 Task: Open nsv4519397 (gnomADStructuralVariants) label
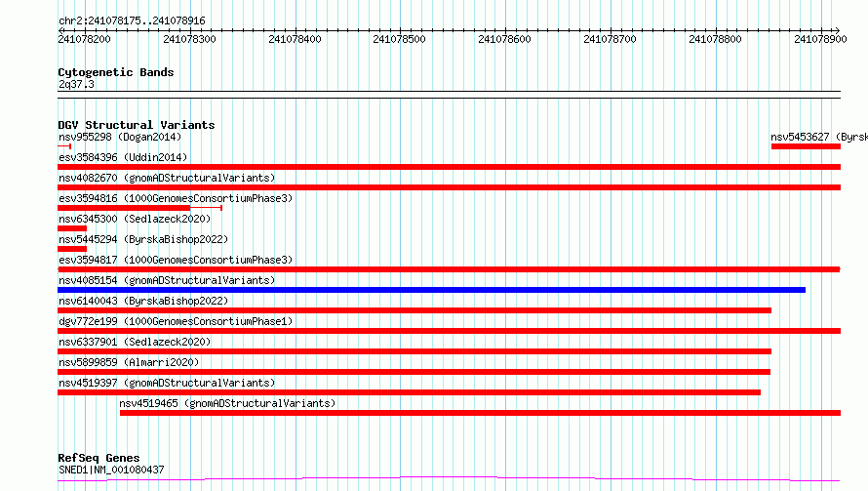(x=167, y=383)
